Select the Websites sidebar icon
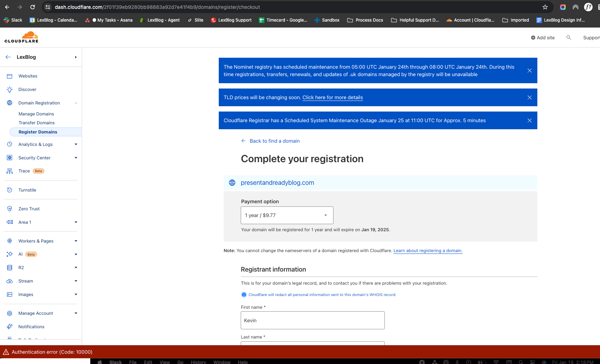This screenshot has height=364, width=600. click(10, 76)
